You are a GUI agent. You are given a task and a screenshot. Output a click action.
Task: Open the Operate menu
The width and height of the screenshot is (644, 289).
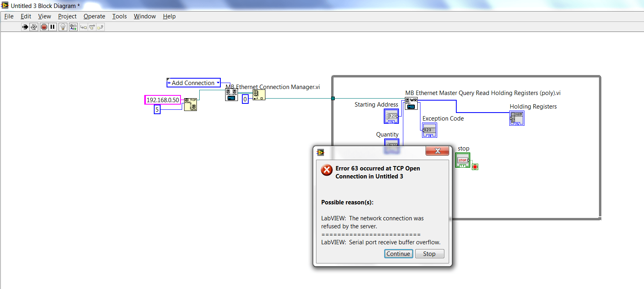pyautogui.click(x=94, y=16)
